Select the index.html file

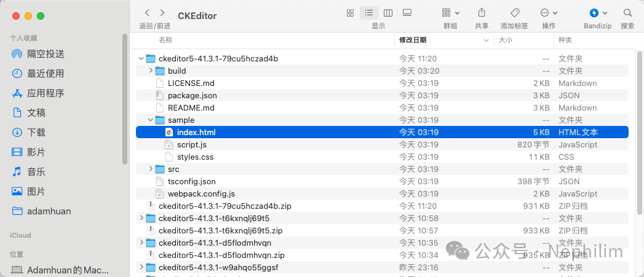point(382,132)
